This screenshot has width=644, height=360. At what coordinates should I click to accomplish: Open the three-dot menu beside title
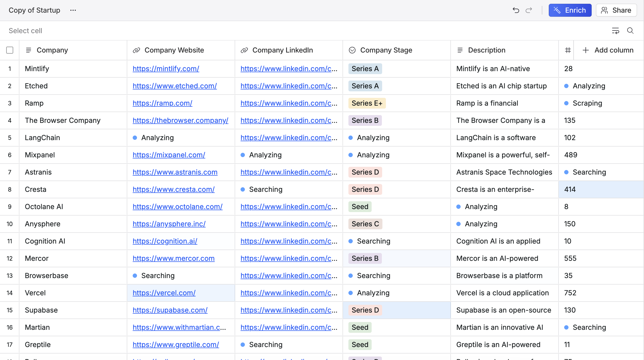73,10
